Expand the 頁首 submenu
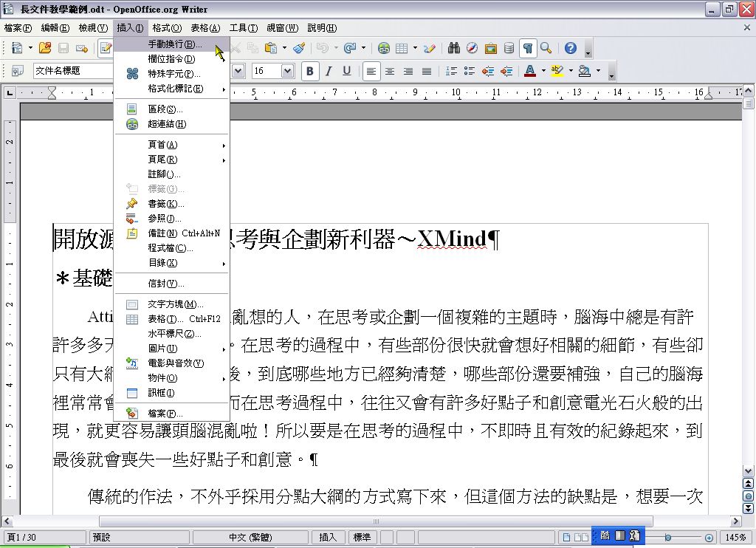 pos(171,145)
